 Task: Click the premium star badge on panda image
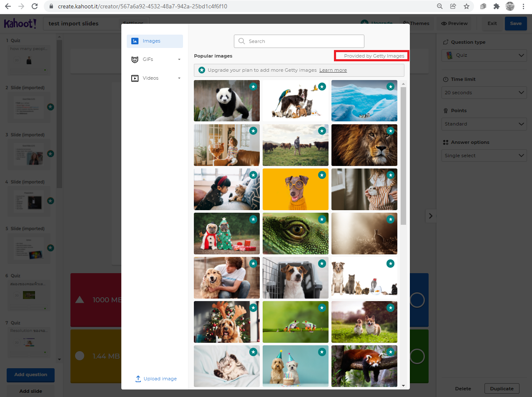coord(253,87)
